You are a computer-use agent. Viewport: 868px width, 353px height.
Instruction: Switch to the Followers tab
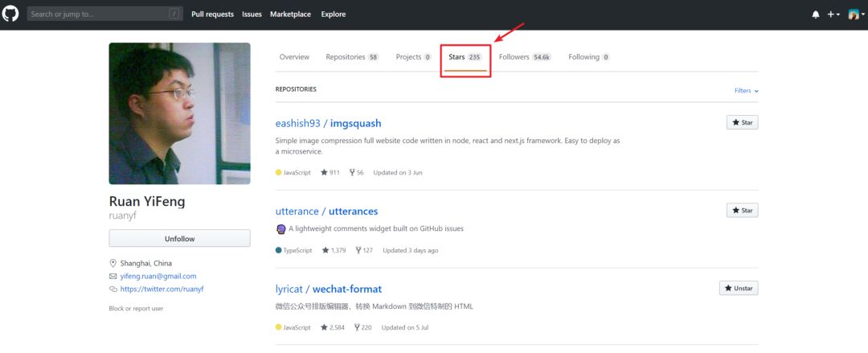[525, 57]
